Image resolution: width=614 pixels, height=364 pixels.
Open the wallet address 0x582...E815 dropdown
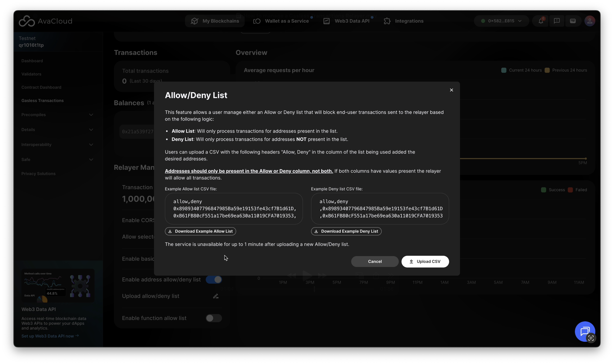[x=501, y=21]
